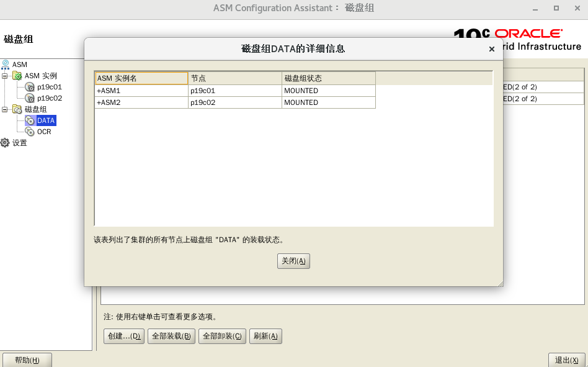Image resolution: width=588 pixels, height=367 pixels.
Task: Click the 设置 gear icon
Action: pyautogui.click(x=5, y=143)
